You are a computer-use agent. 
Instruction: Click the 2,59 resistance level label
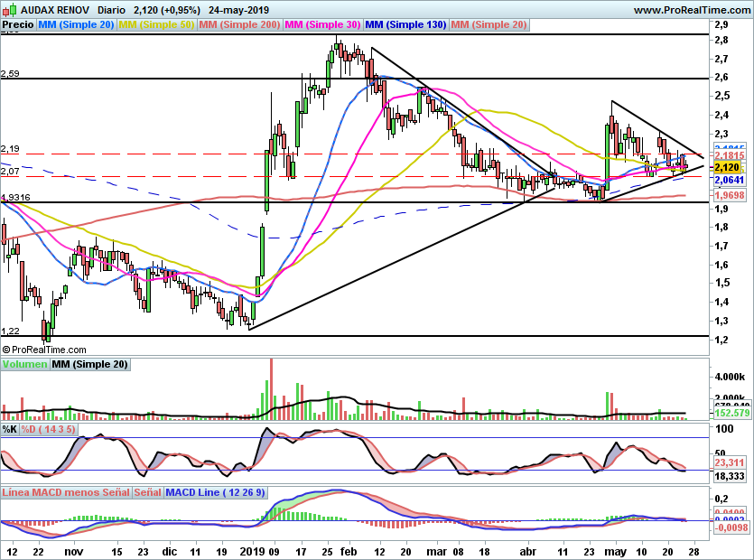pyautogui.click(x=10, y=73)
